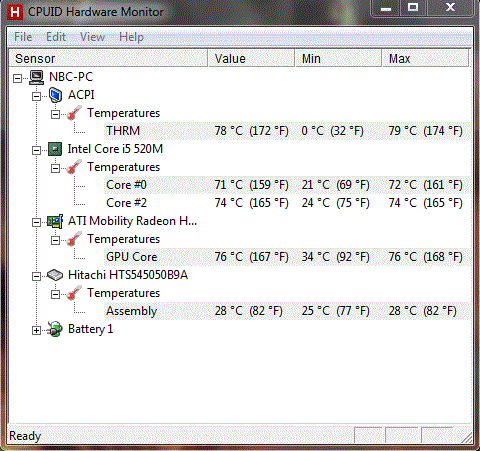Select the THRM sensor row
Image resolution: width=480 pixels, height=451 pixels.
pyautogui.click(x=287, y=131)
